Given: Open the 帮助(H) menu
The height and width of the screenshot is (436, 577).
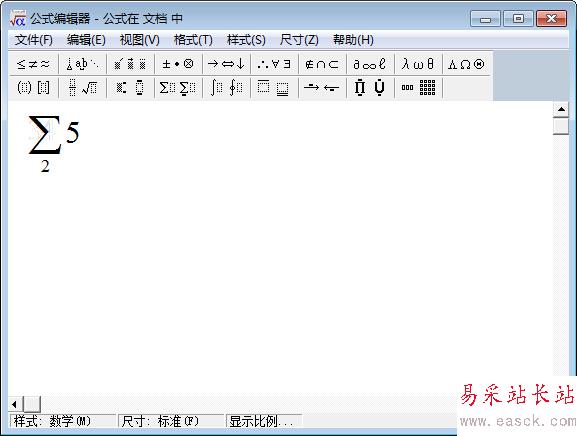Looking at the screenshot, I should tap(353, 40).
